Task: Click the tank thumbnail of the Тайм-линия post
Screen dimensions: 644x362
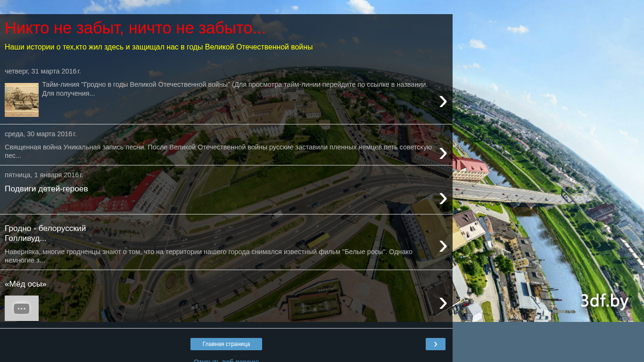Action: click(x=22, y=100)
